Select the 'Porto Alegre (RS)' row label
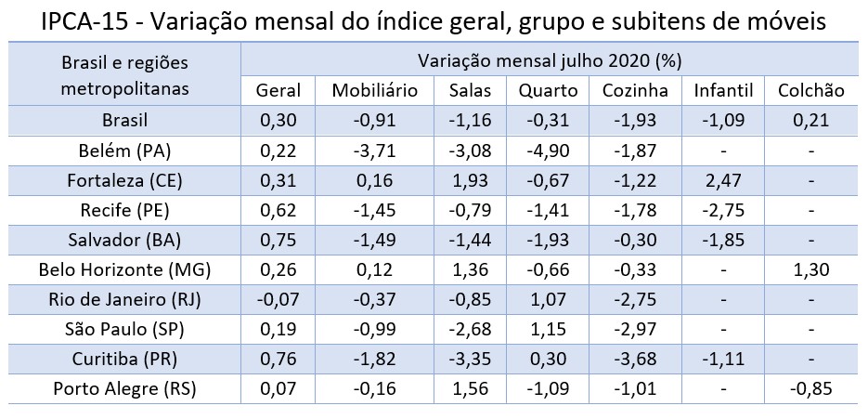Viewport: 868px width, 419px height. point(125,389)
